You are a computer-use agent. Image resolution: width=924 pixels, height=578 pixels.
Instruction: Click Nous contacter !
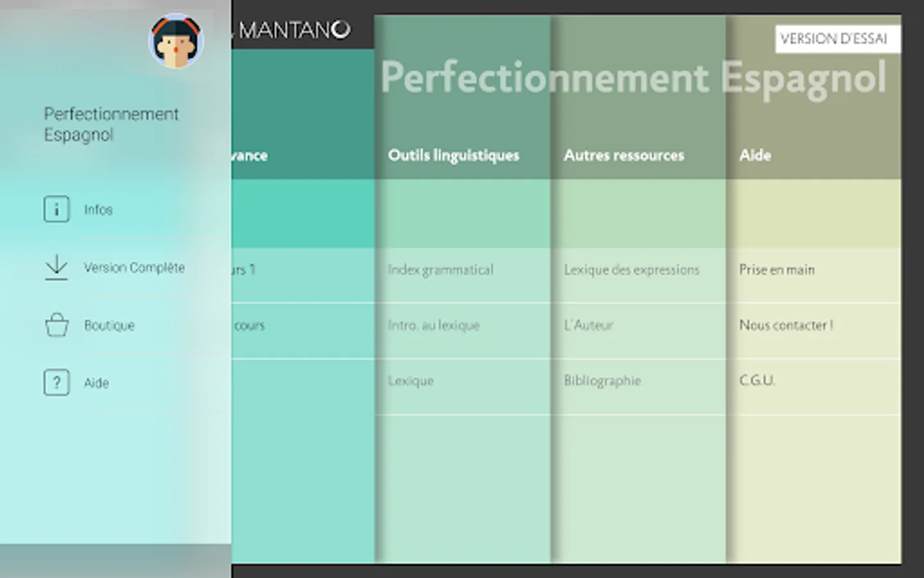point(785,326)
